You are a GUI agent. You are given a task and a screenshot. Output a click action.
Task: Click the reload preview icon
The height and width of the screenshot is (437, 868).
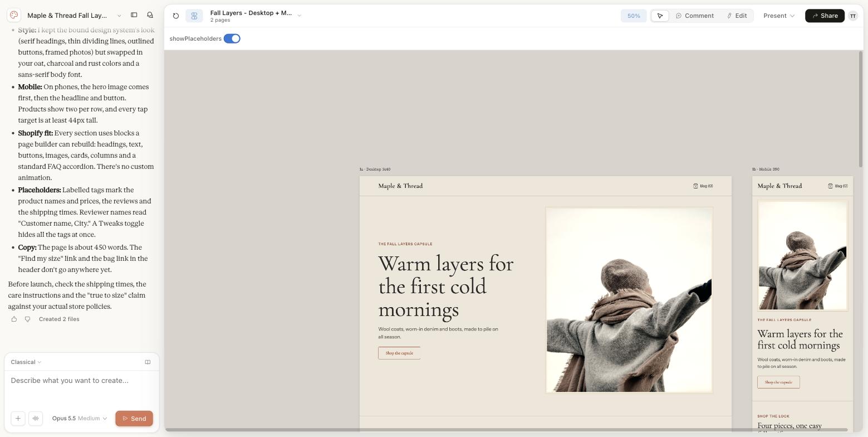(176, 16)
